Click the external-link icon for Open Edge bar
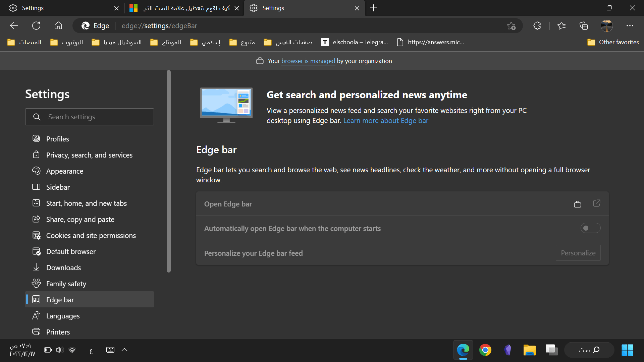This screenshot has height=362, width=644. [x=596, y=203]
